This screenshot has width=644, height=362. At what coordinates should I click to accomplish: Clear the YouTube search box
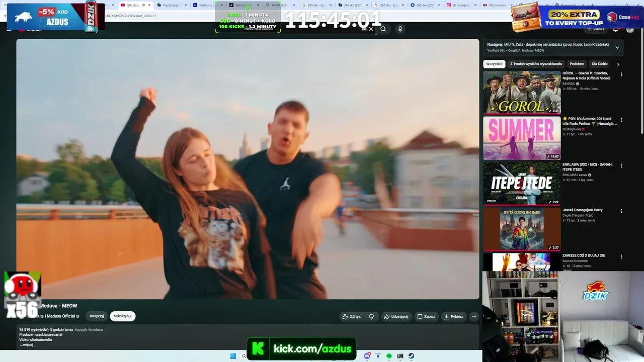click(371, 29)
